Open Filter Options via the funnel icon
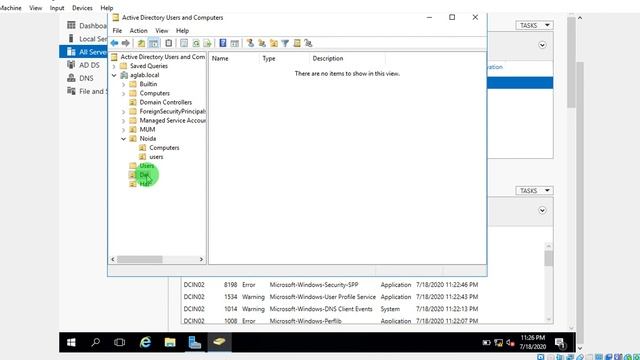The image size is (640, 360). tap(285, 43)
